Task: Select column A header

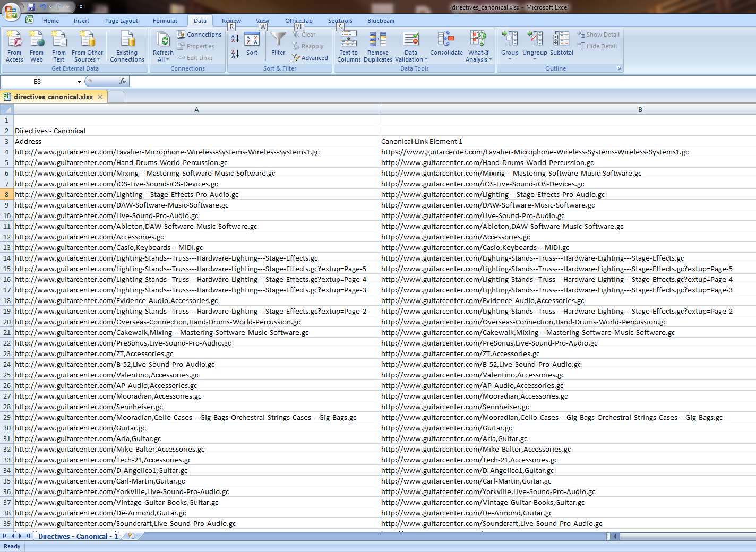Action: pos(196,109)
